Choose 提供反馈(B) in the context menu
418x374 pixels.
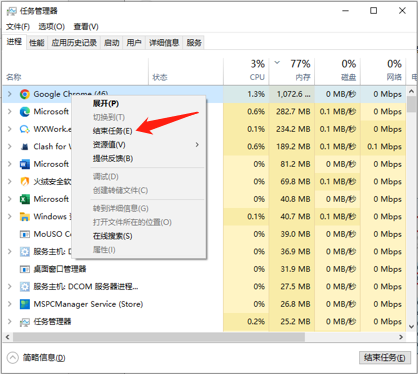point(113,159)
